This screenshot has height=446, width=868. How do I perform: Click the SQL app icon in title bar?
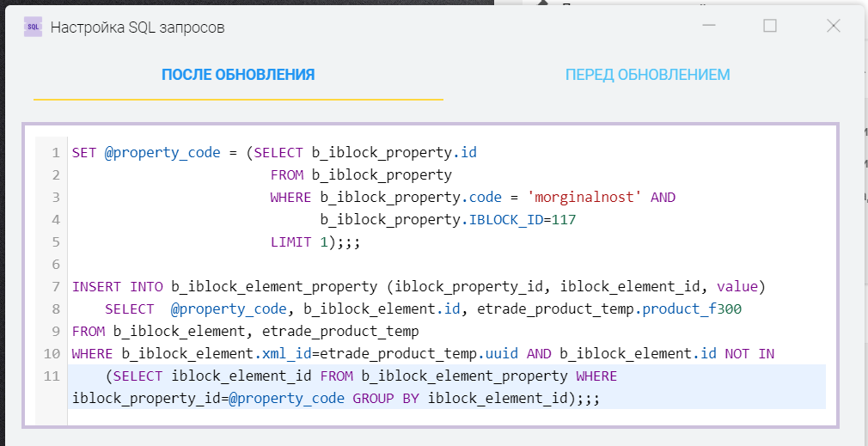pyautogui.click(x=33, y=27)
